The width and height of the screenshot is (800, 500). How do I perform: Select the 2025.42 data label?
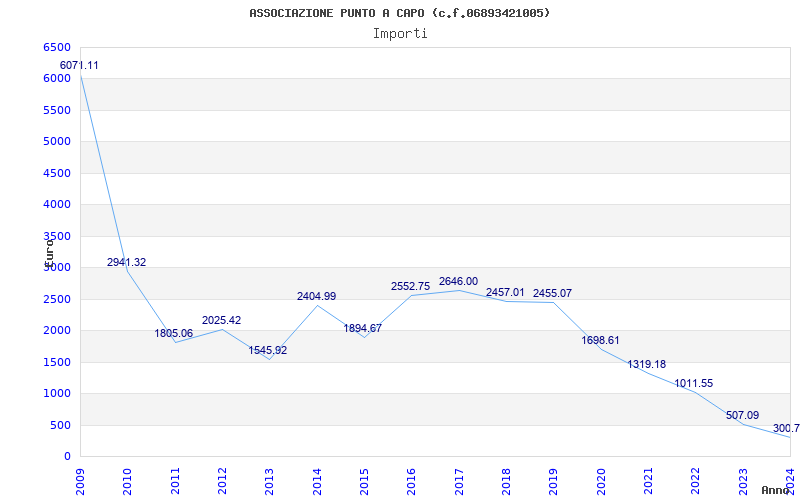point(221,320)
